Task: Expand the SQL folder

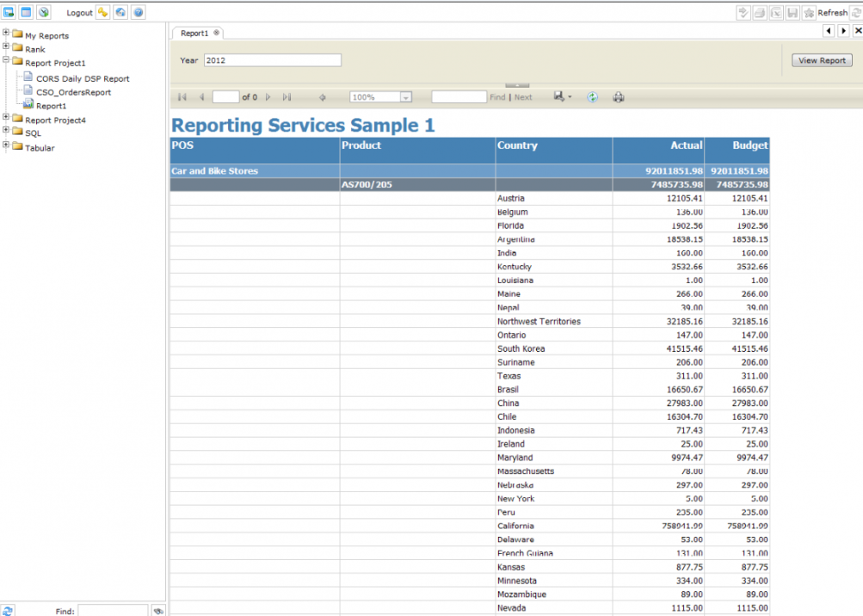Action: click(5, 131)
